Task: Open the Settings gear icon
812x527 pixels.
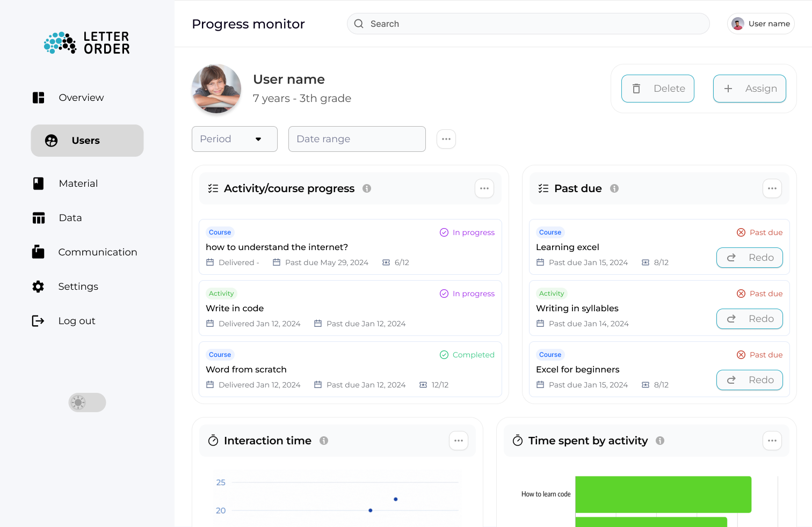Action: [x=38, y=286]
